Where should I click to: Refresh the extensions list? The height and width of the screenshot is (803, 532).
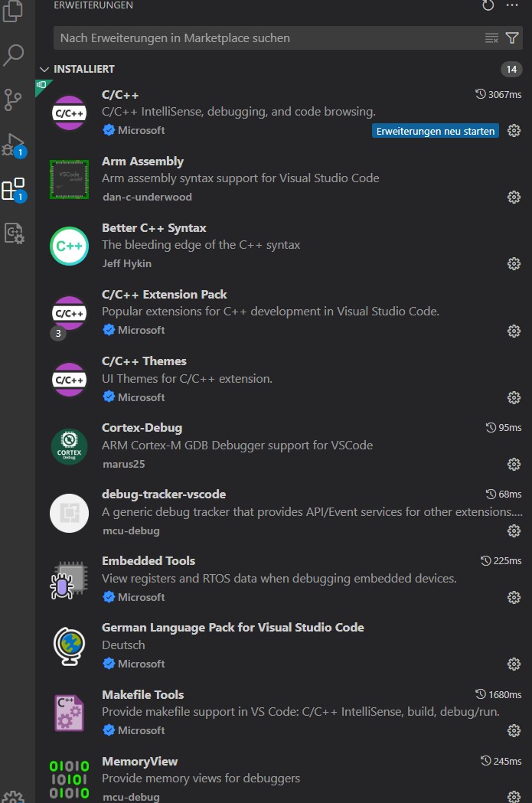[x=488, y=5]
